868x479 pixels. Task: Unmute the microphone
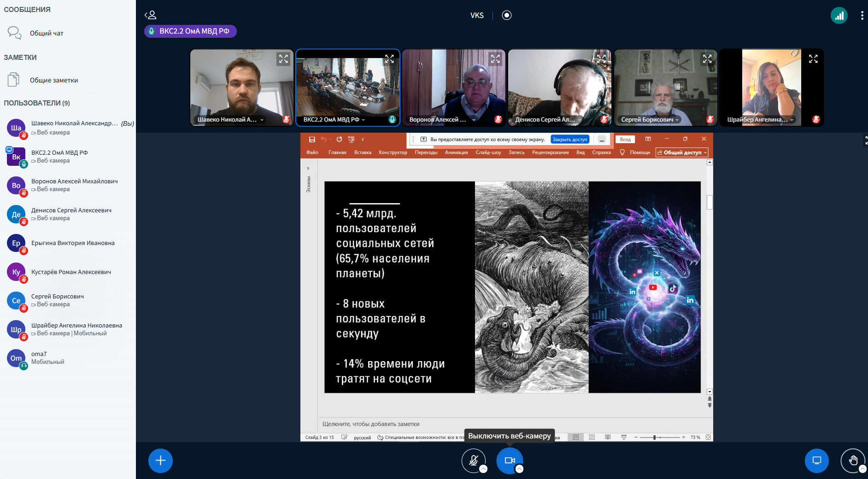473,461
